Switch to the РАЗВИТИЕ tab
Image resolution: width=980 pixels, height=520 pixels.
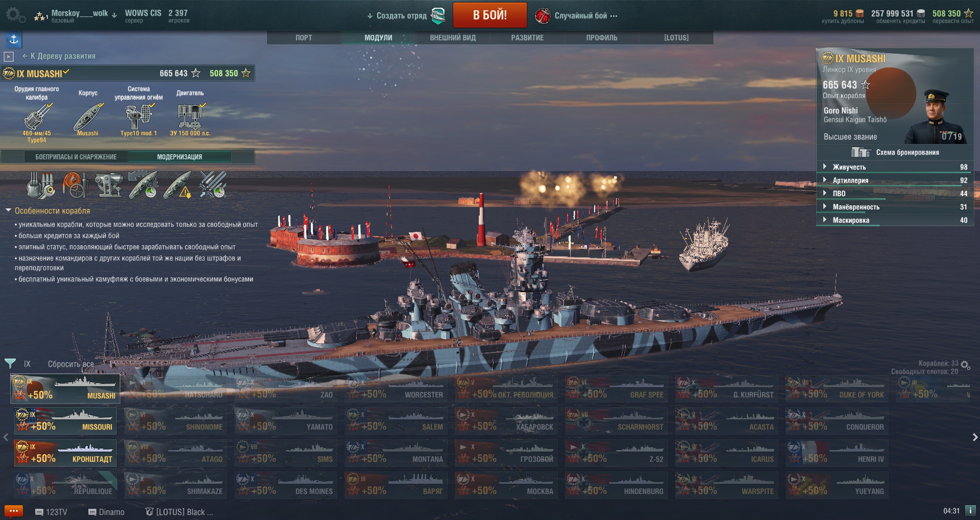pyautogui.click(x=527, y=38)
